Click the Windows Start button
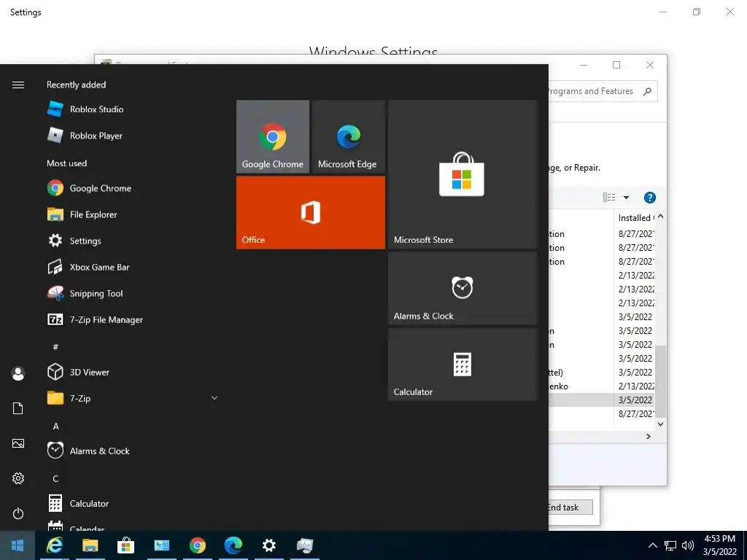The image size is (747, 560). coord(18,545)
